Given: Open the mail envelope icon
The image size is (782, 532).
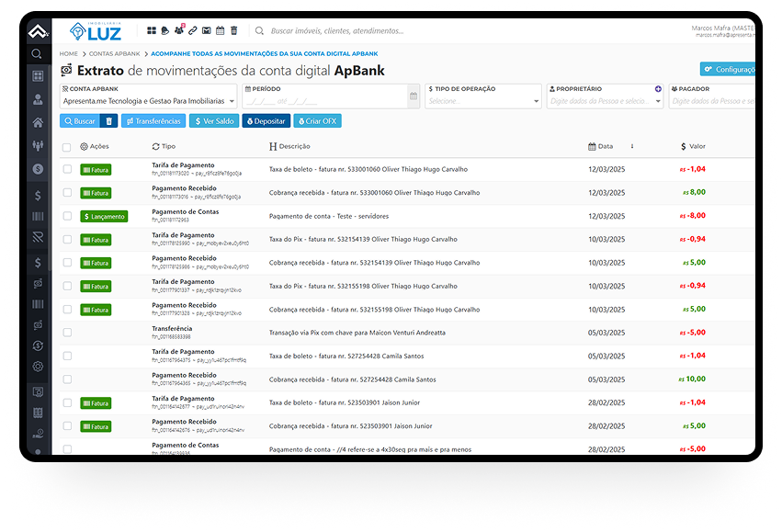Looking at the screenshot, I should pyautogui.click(x=207, y=30).
